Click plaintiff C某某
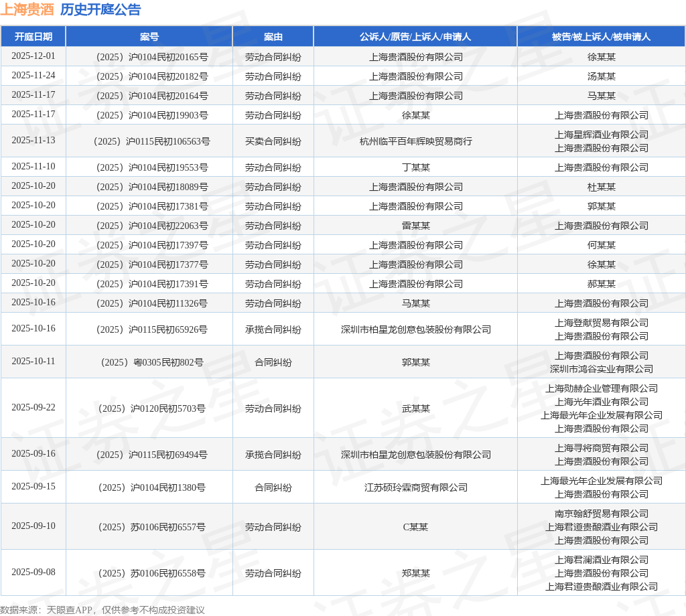 [415, 527]
